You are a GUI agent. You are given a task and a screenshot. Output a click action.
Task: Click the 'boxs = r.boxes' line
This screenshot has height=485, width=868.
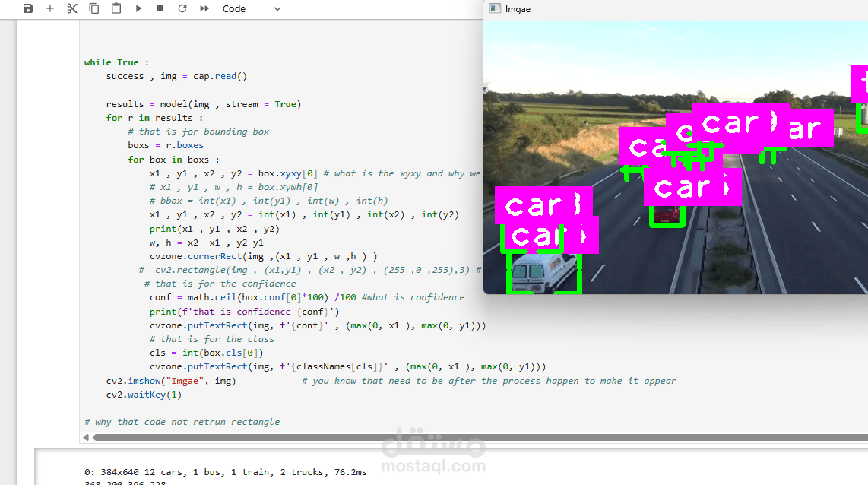(166, 146)
